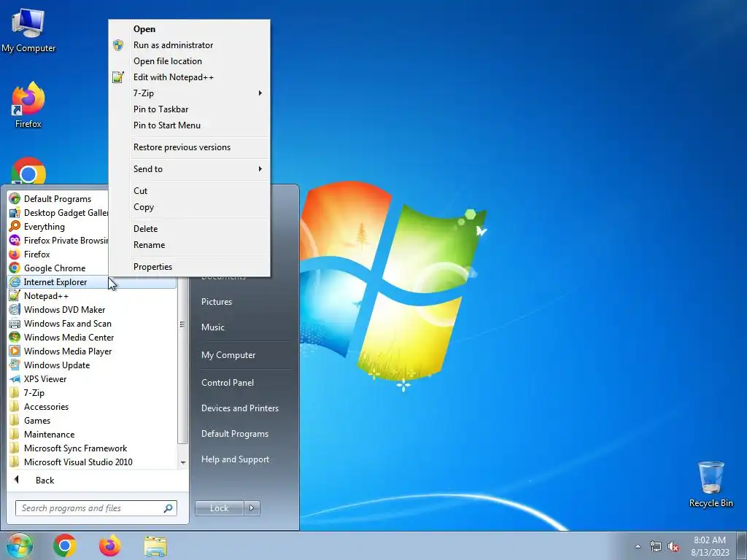This screenshot has width=747, height=560.
Task: Select the Google Chrome desktop icon
Action: [x=28, y=171]
